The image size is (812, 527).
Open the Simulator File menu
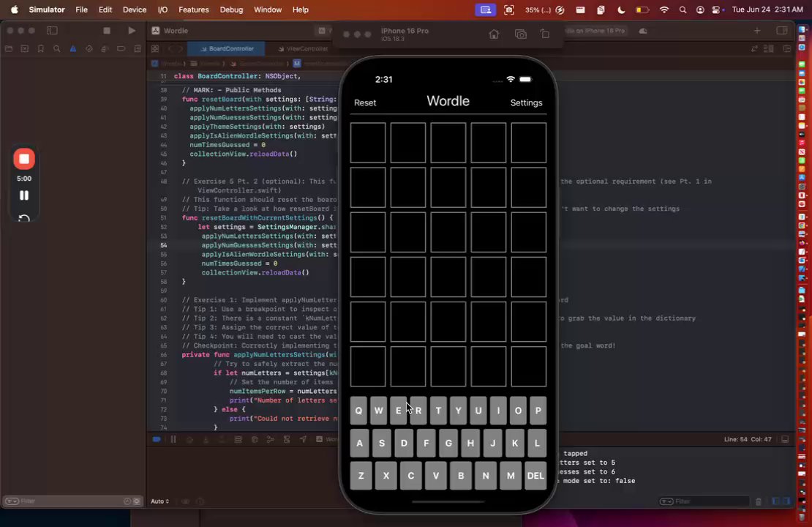81,10
